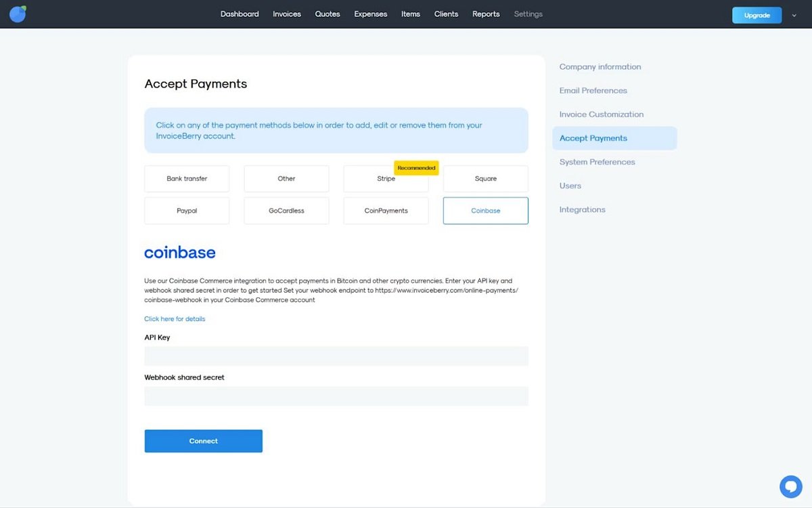The image size is (812, 508).
Task: Open the account menu chevron beside Upgrade
Action: click(794, 14)
